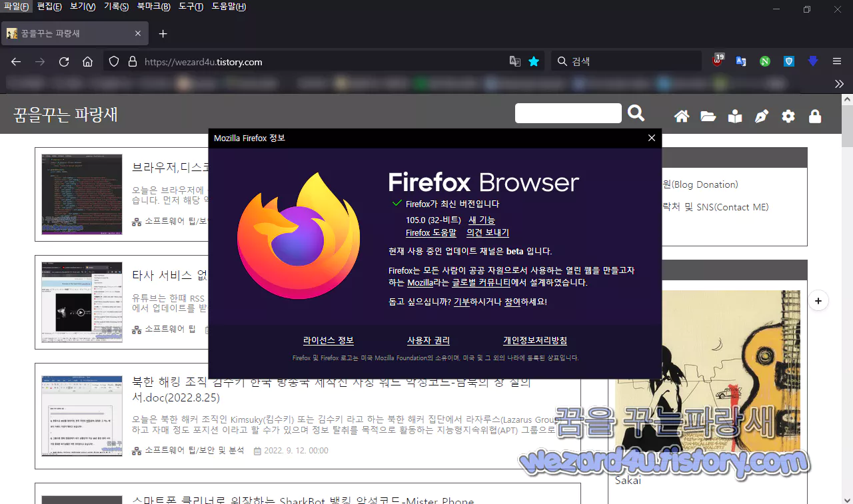Open blog settings gear icon
This screenshot has width=853, height=504.
(788, 117)
